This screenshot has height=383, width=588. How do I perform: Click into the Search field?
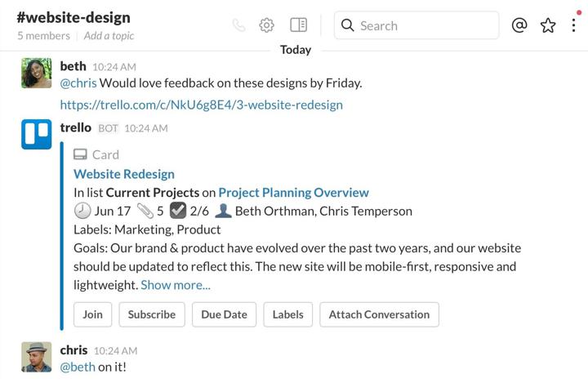pyautogui.click(x=416, y=25)
